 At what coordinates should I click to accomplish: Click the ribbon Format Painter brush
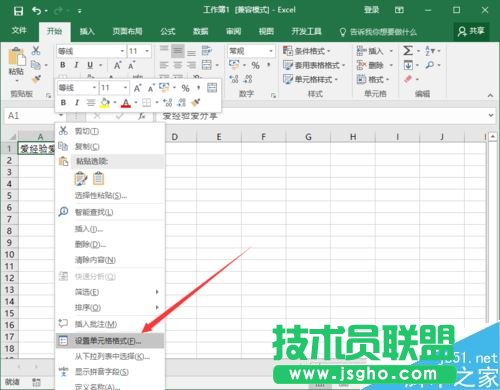[x=36, y=79]
